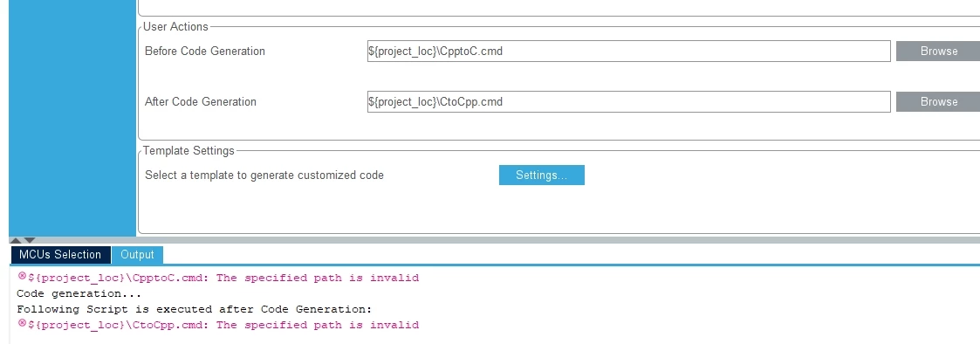Viewport: 980px width, 344px height.
Task: Click the 'Select a template to generate' text
Action: point(264,175)
